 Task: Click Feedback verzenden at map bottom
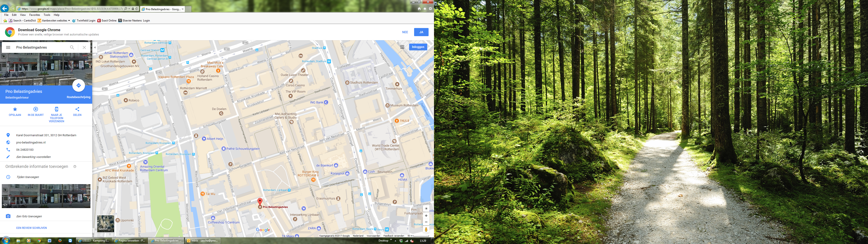pos(394,236)
